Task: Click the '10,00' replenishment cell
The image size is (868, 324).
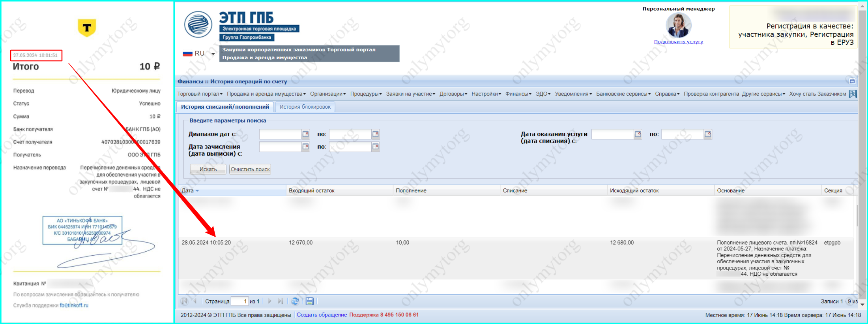Action: (402, 243)
